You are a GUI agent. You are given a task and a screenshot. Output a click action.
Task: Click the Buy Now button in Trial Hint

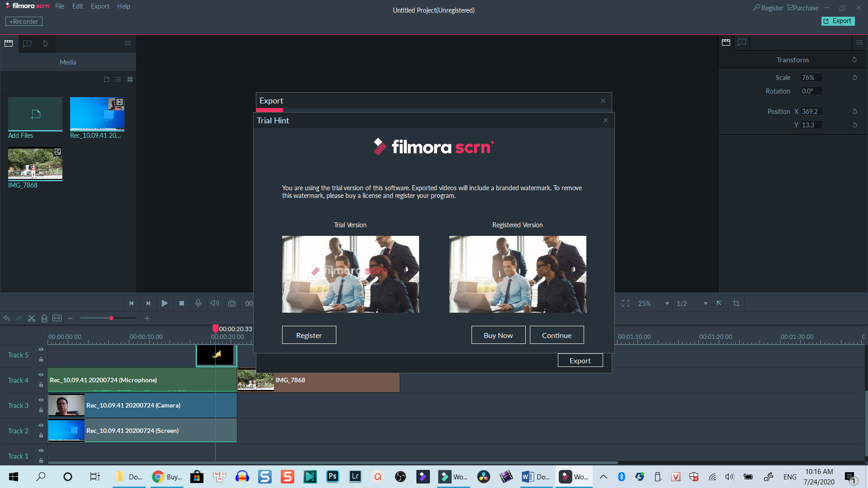pos(498,335)
